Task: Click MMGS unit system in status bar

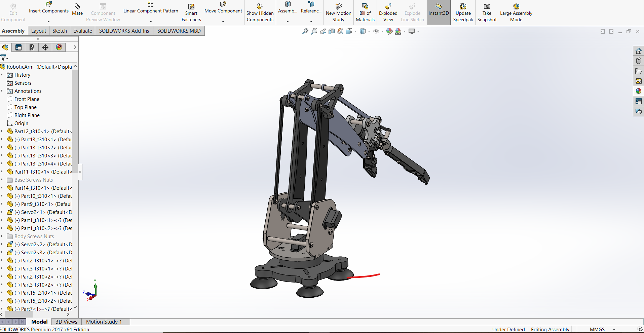Action: pos(597,329)
